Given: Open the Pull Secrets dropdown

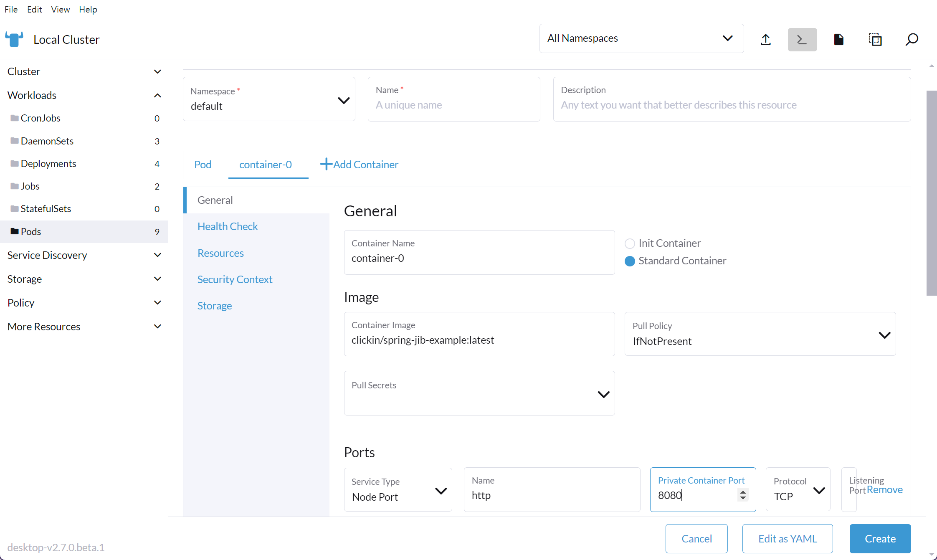Looking at the screenshot, I should 479,393.
